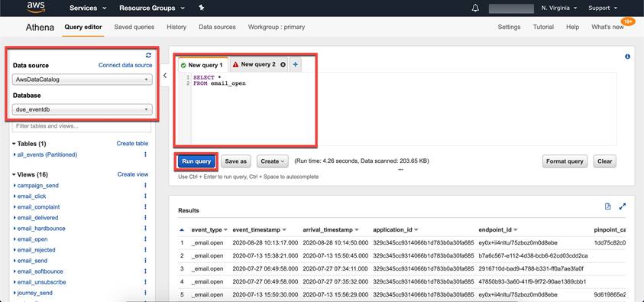Add a new query tab with plus
Image resolution: width=644 pixels, height=302 pixels.
tap(296, 64)
